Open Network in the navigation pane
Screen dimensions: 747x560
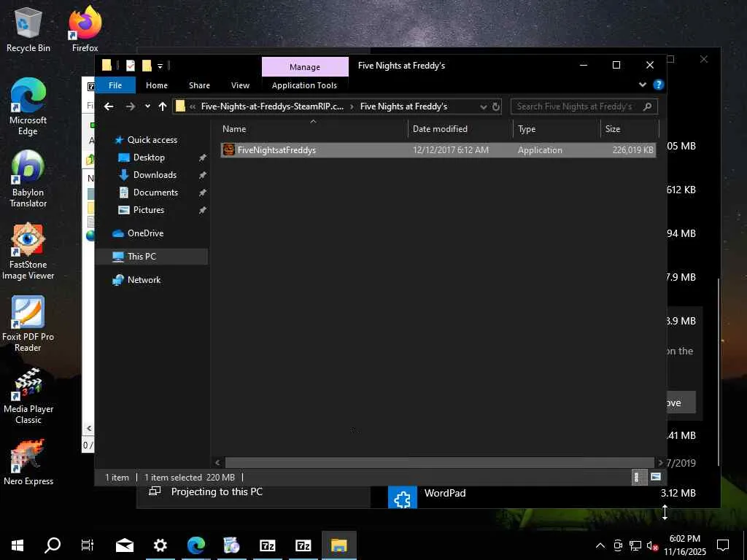(x=144, y=280)
